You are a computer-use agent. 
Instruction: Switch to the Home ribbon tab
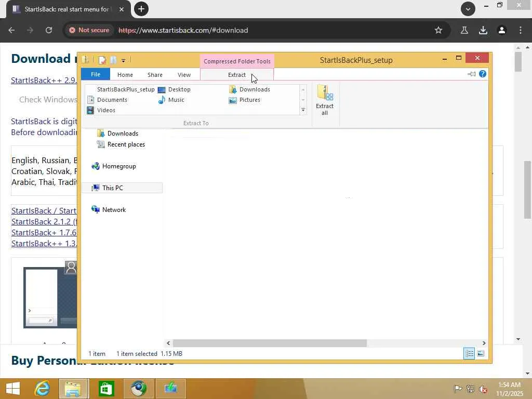click(125, 75)
